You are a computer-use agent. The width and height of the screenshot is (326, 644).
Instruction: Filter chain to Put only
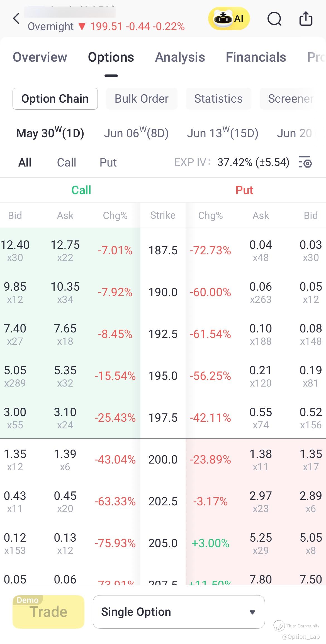coord(108,162)
